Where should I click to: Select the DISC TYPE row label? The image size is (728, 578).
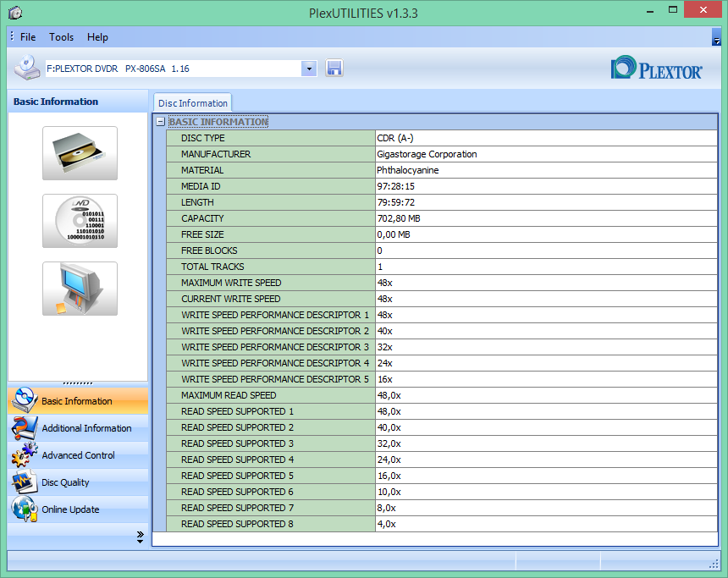click(203, 138)
